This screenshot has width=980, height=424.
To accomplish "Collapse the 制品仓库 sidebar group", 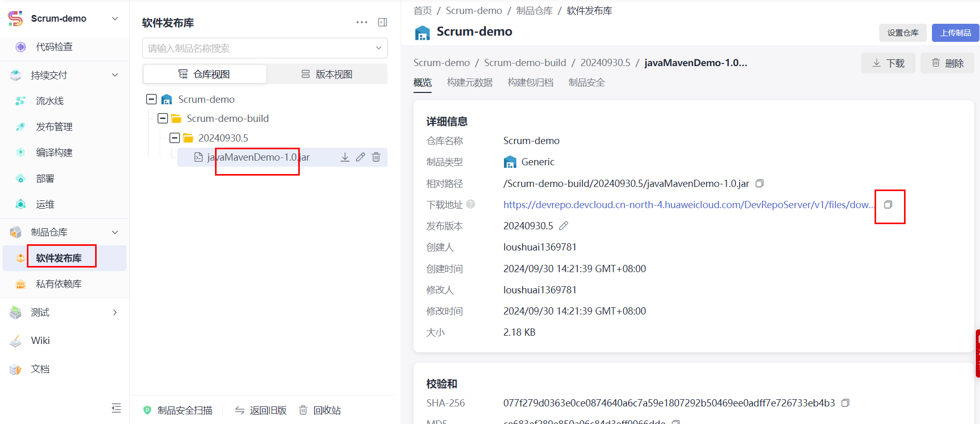I will pyautogui.click(x=115, y=232).
